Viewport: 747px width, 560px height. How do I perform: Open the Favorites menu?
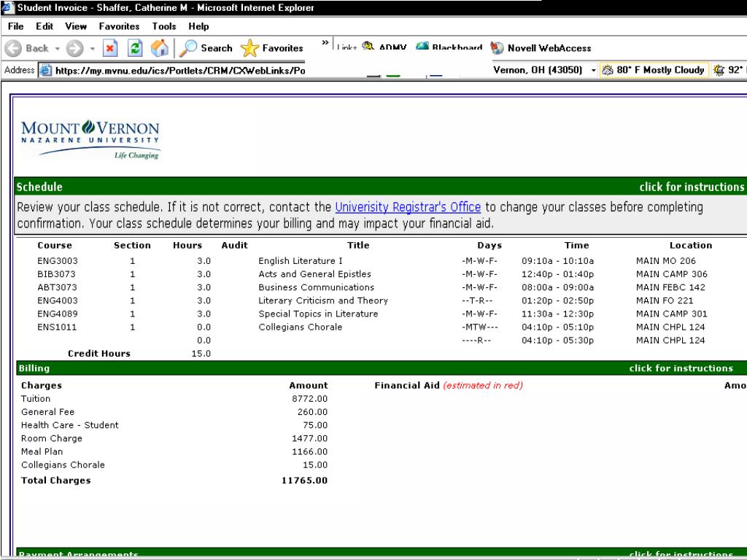pos(119,26)
